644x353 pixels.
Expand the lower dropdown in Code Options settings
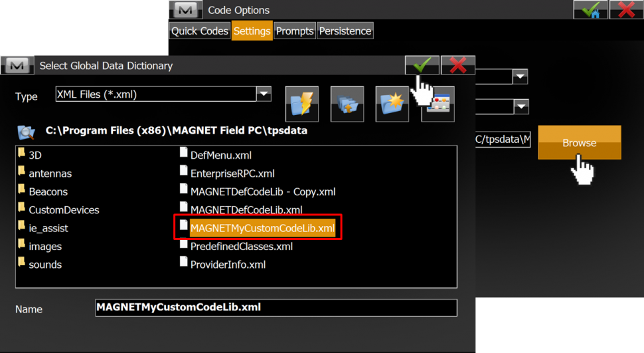click(520, 106)
